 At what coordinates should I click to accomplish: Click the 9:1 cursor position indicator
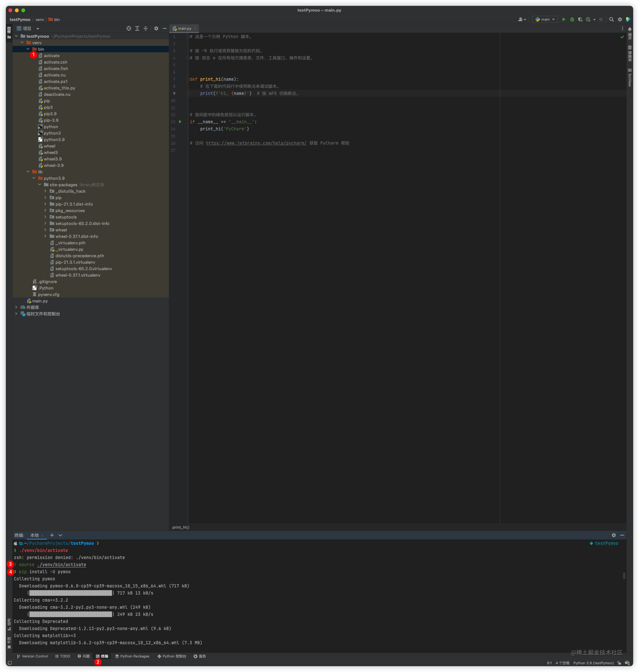coord(549,663)
